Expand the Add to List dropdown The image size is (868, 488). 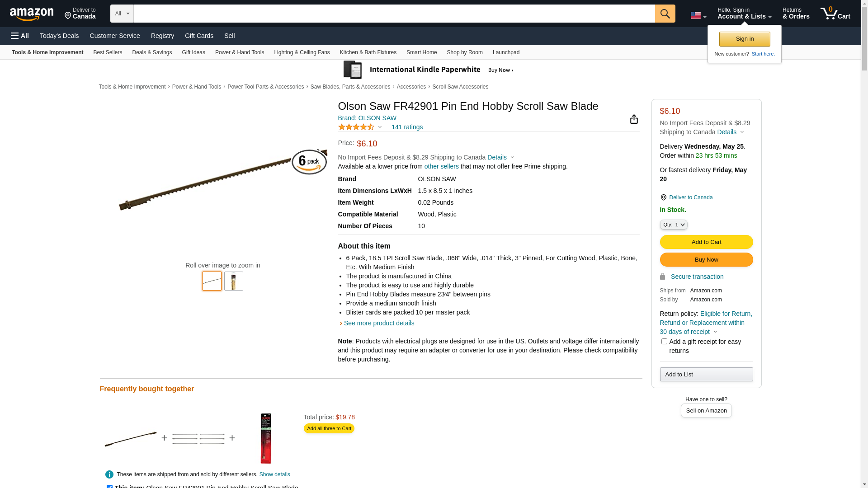click(x=706, y=375)
